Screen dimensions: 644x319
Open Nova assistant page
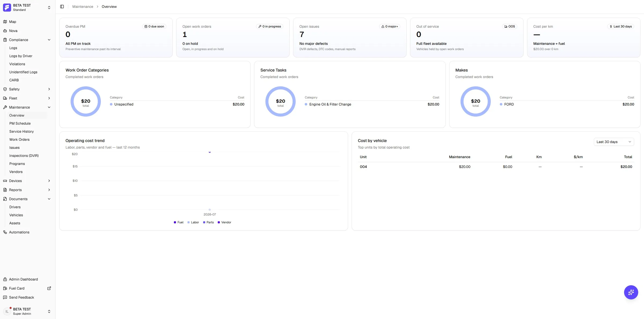coord(13,31)
